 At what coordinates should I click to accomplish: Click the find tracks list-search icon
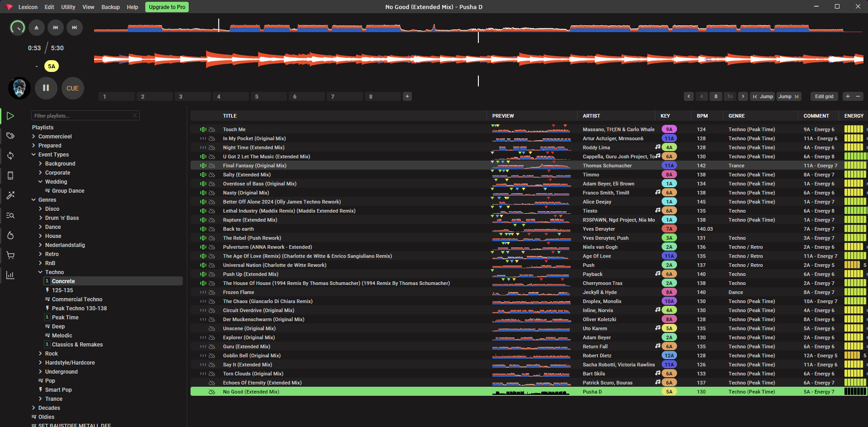tap(10, 215)
